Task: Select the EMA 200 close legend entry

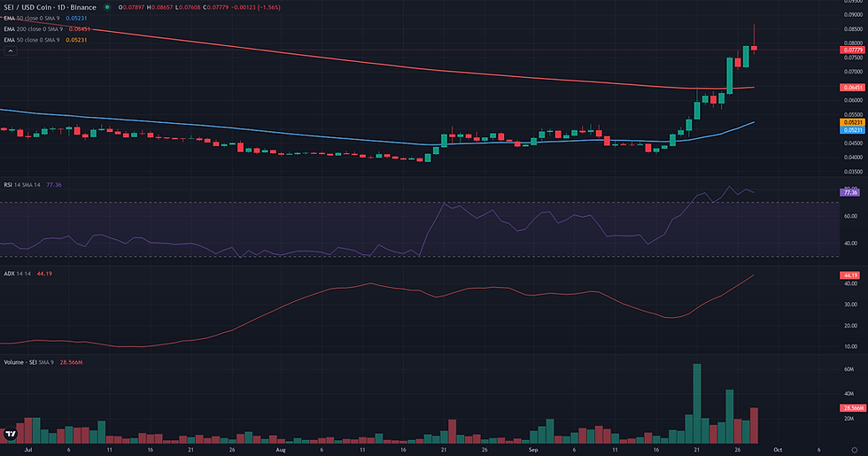Action: [47, 28]
